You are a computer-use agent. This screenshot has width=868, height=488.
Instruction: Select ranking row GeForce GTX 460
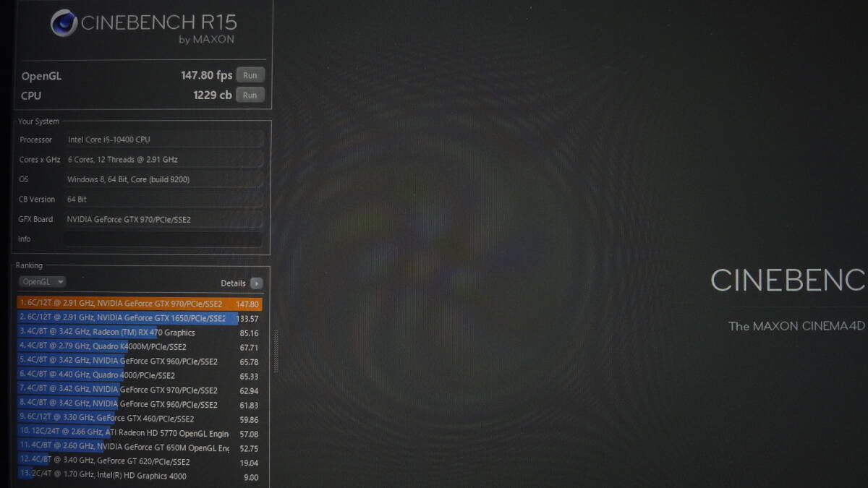pyautogui.click(x=140, y=419)
